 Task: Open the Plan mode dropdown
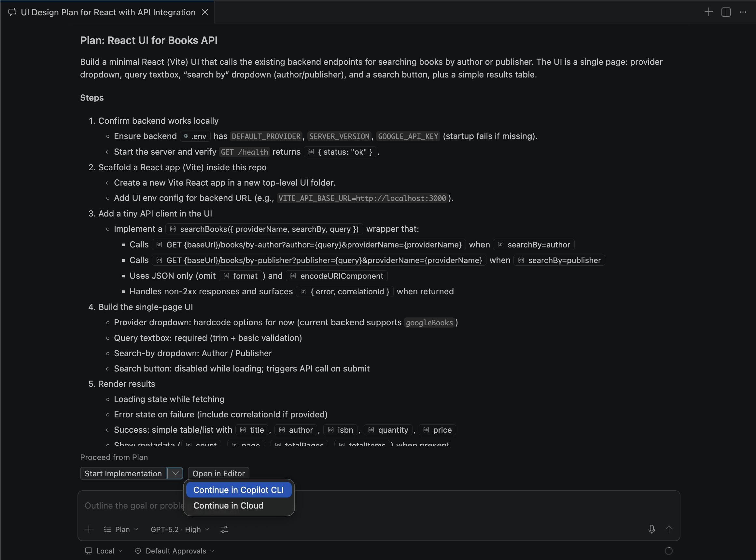(121, 529)
